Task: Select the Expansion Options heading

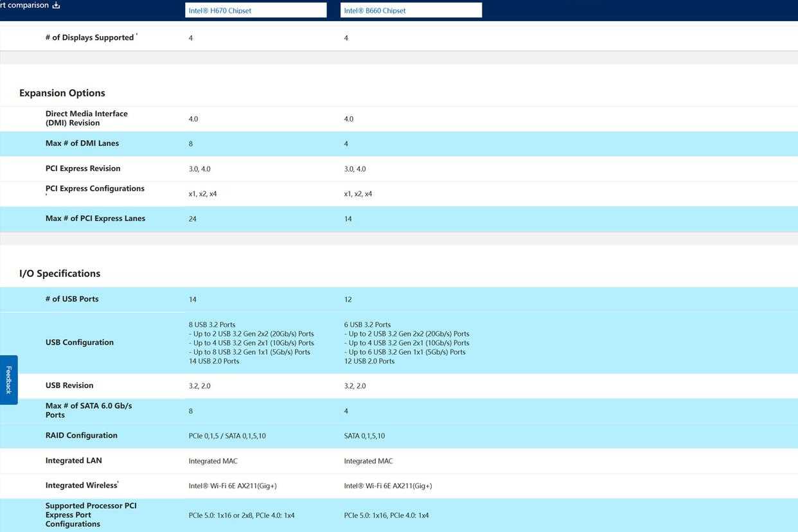Action: coord(62,93)
